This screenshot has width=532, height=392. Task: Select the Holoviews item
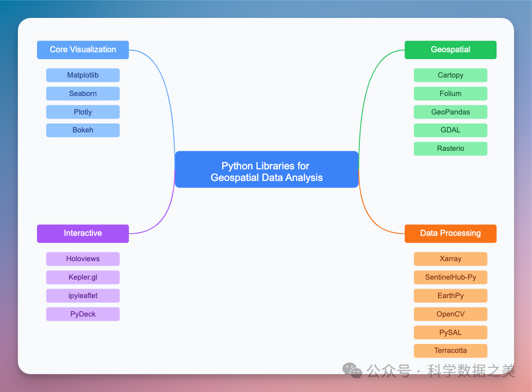(x=83, y=259)
